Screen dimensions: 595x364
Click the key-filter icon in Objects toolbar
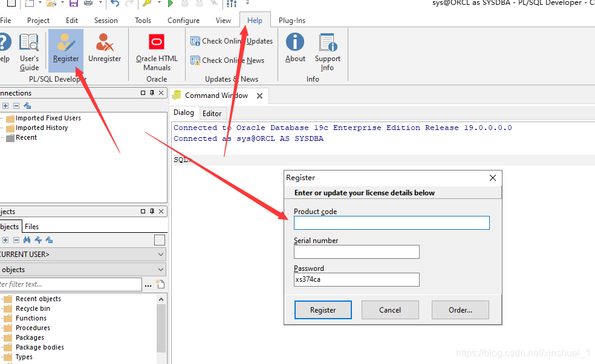38,240
